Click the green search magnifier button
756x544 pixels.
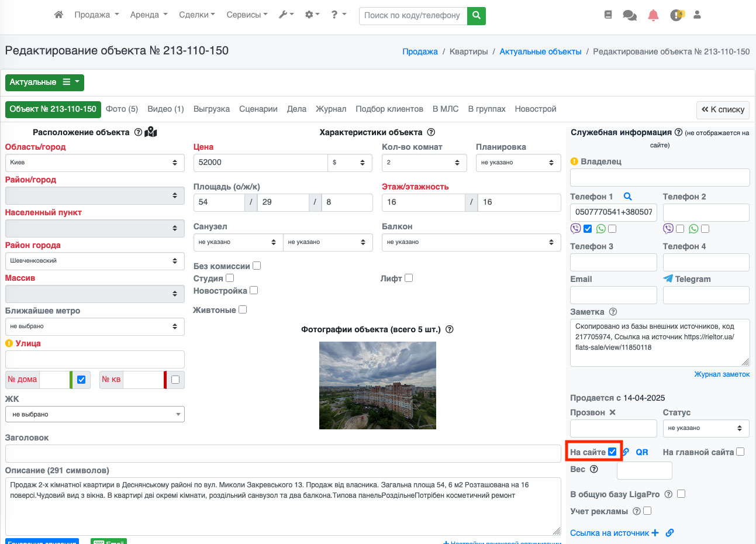pos(477,15)
